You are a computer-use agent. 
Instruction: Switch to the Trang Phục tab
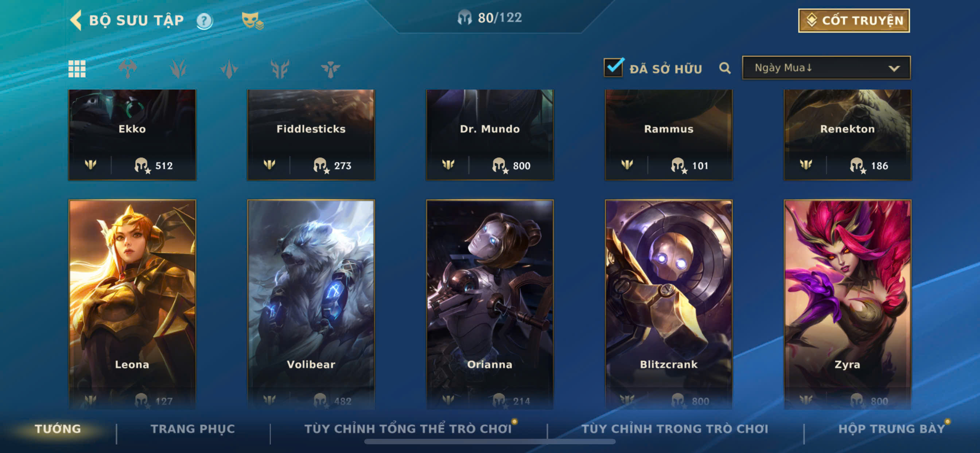click(193, 429)
